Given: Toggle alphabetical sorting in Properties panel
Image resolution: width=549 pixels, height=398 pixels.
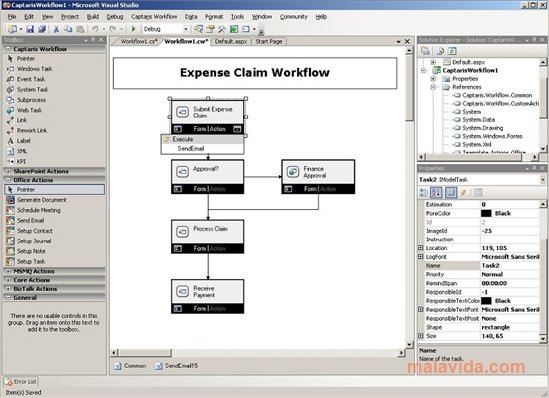Looking at the screenshot, I should (437, 192).
